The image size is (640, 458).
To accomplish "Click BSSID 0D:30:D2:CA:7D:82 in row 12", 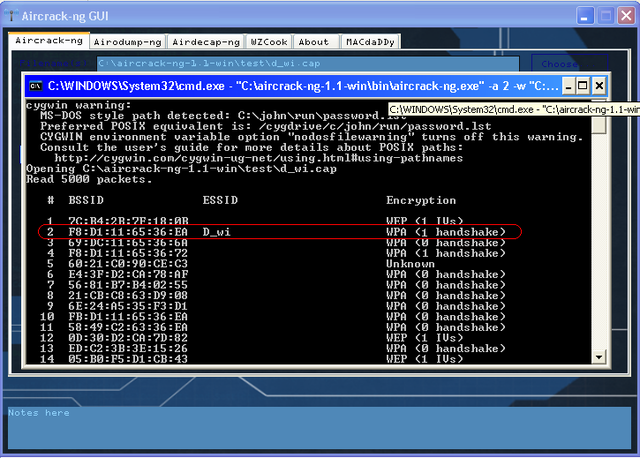I will [x=128, y=338].
